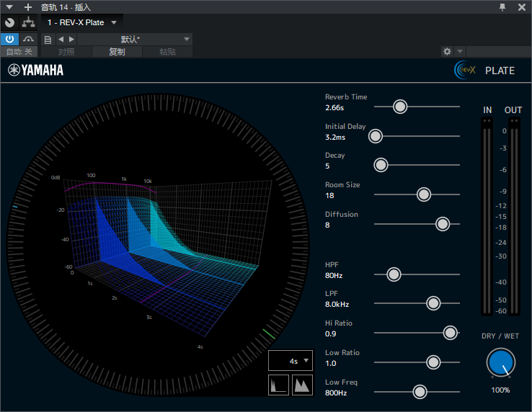Image resolution: width=532 pixels, height=412 pixels.
Task: Click the Decay value 5
Action: point(327,166)
